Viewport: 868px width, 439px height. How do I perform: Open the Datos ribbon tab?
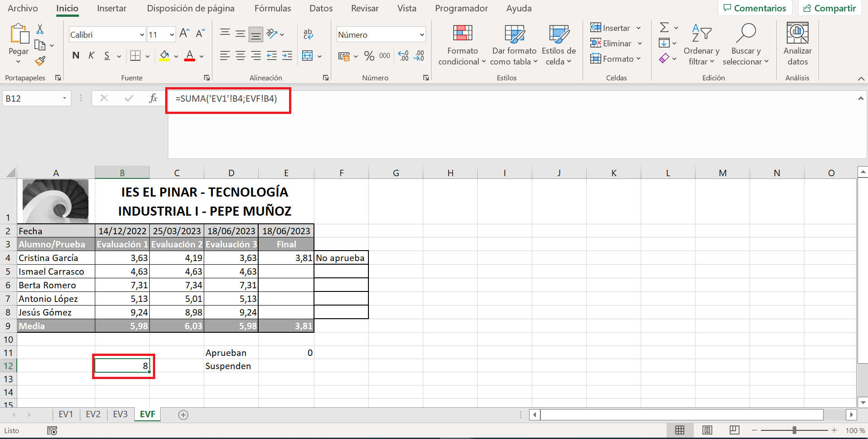[321, 8]
